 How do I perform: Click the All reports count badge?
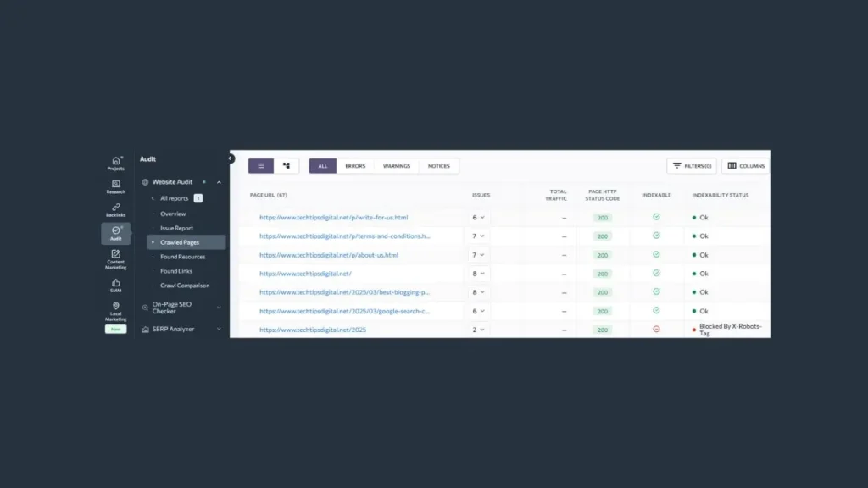pos(198,198)
